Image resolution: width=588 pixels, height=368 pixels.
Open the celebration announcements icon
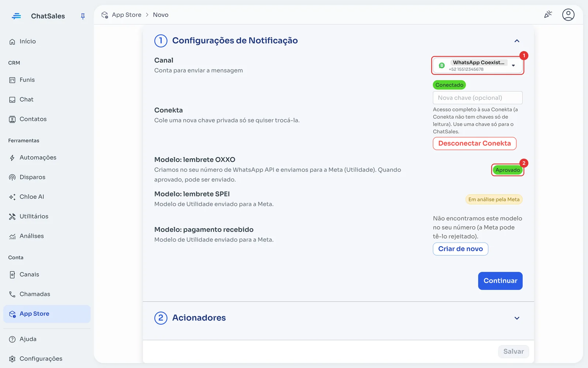point(548,15)
